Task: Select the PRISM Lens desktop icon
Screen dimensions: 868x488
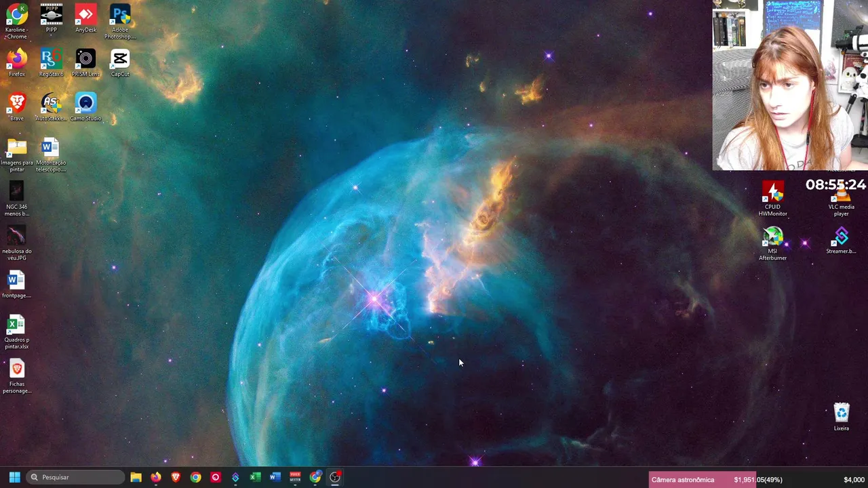Action: pos(85,62)
